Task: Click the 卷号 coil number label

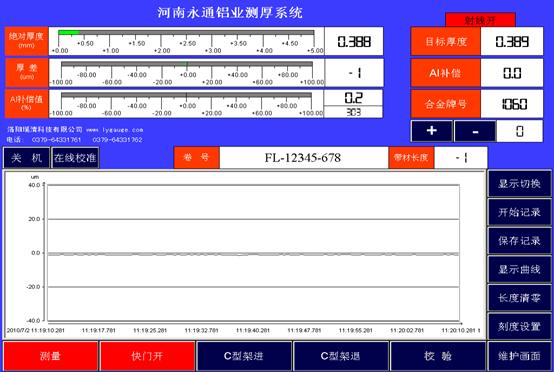Action: [x=197, y=158]
